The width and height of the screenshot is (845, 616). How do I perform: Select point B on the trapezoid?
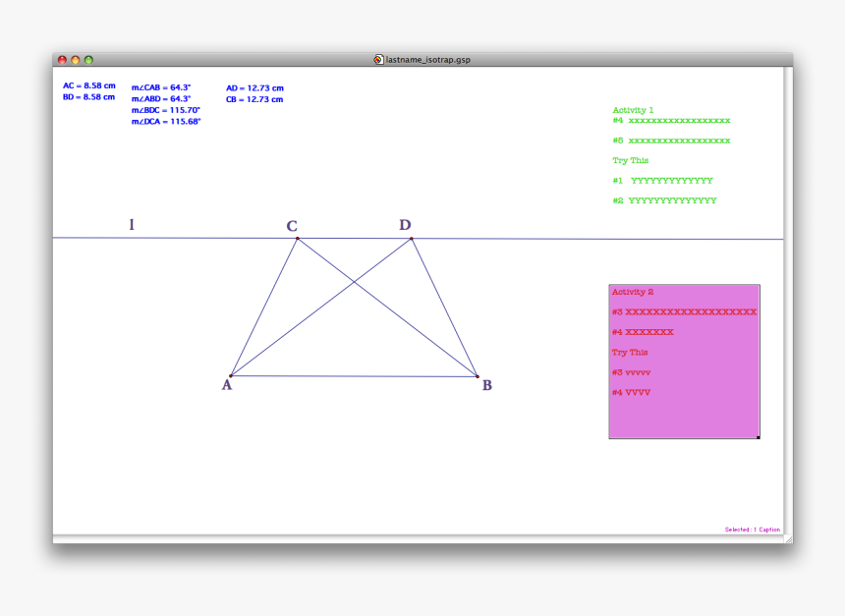(x=476, y=377)
